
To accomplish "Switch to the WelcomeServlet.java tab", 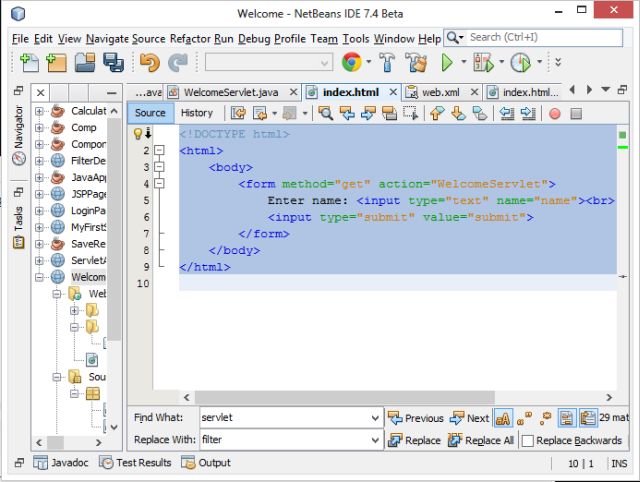I will click(231, 93).
